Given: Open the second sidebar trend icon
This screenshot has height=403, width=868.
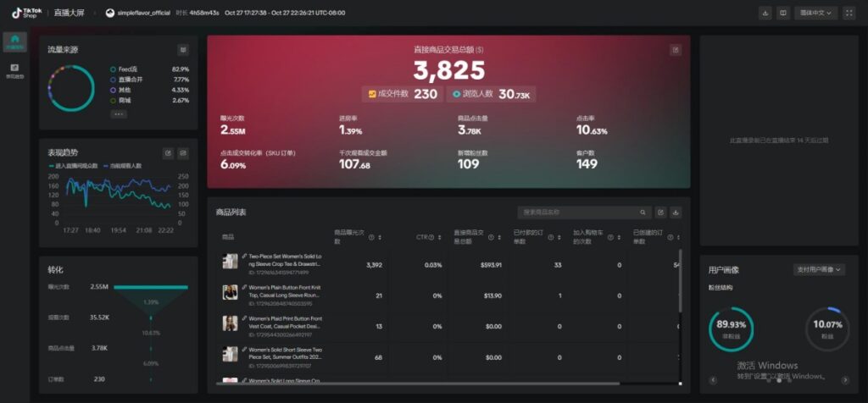Looking at the screenshot, I should (14, 70).
